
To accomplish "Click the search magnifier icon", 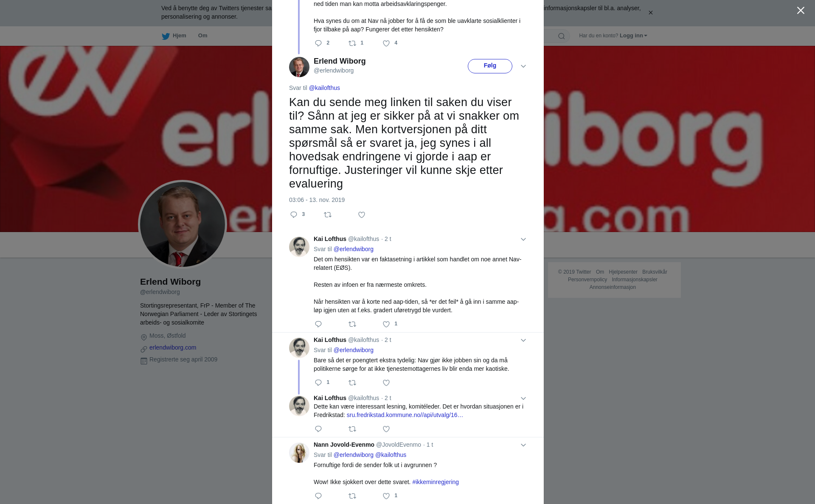I will tap(561, 36).
